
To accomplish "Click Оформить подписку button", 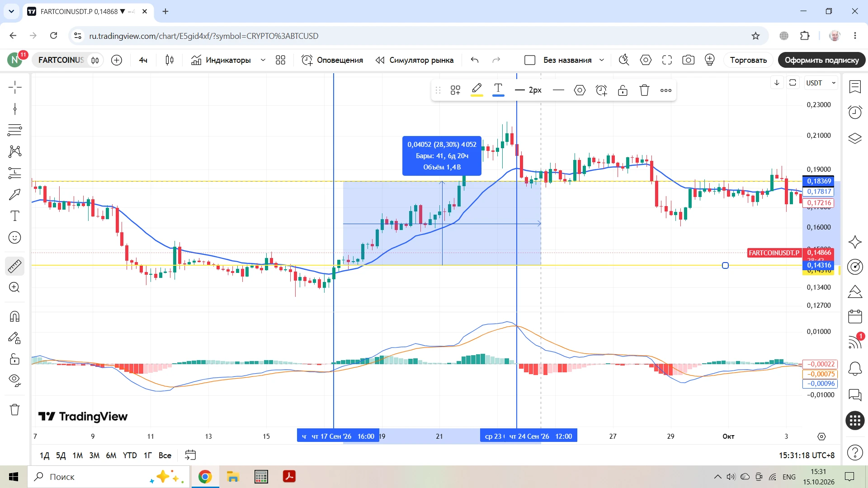I will click(822, 60).
